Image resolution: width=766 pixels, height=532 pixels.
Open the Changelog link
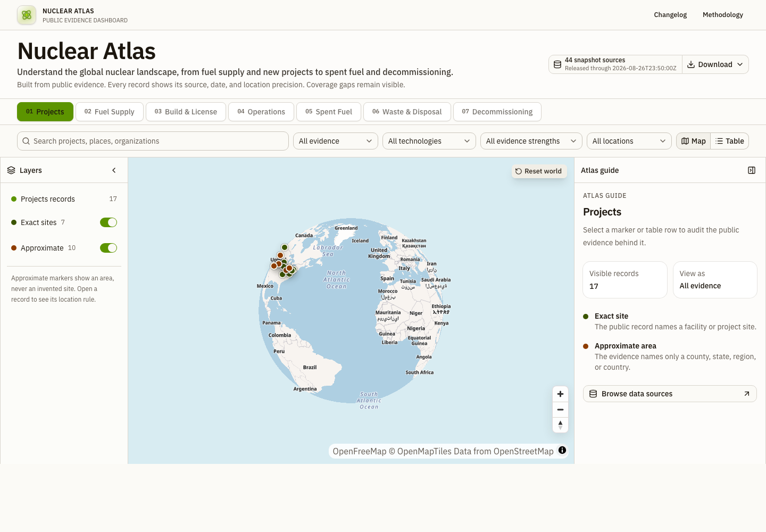670,15
